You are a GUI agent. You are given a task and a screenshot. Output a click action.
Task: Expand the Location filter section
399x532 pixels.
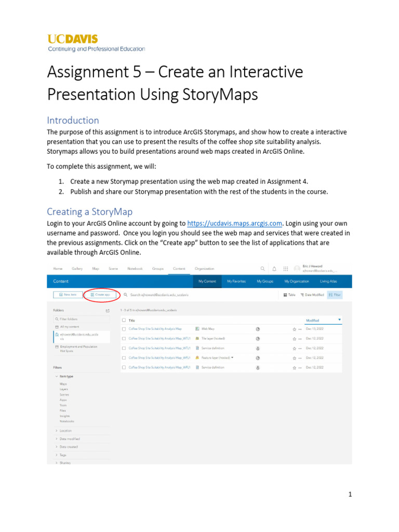click(57, 431)
